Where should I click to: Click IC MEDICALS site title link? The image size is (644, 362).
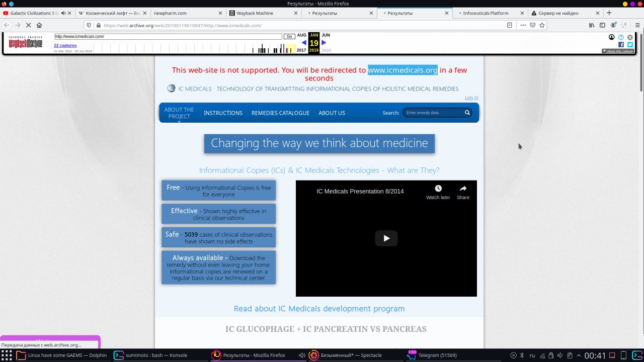click(x=195, y=89)
